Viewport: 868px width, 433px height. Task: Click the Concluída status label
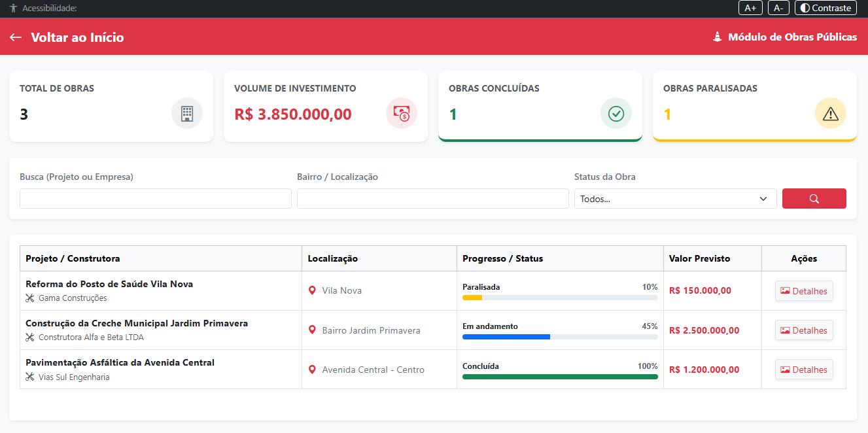tap(481, 366)
